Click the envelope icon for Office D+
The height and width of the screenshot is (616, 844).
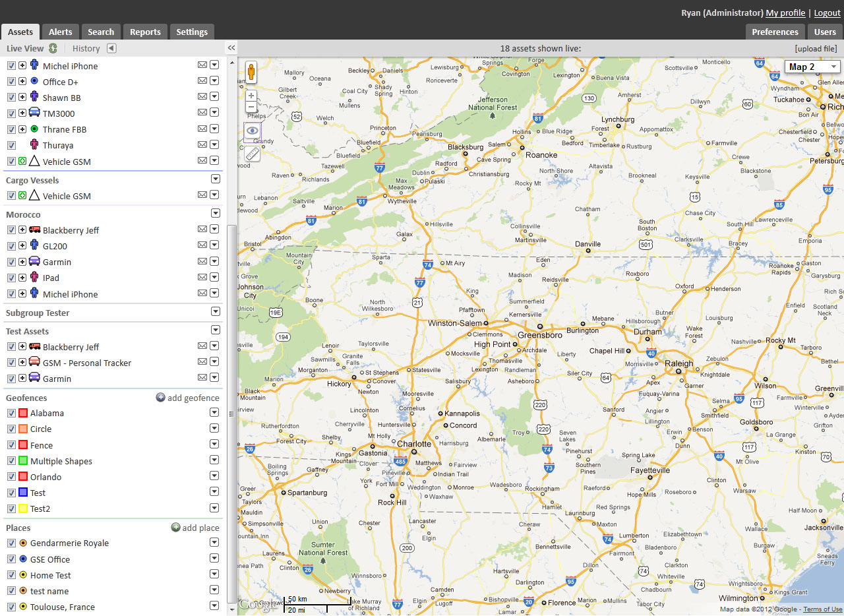coord(202,81)
